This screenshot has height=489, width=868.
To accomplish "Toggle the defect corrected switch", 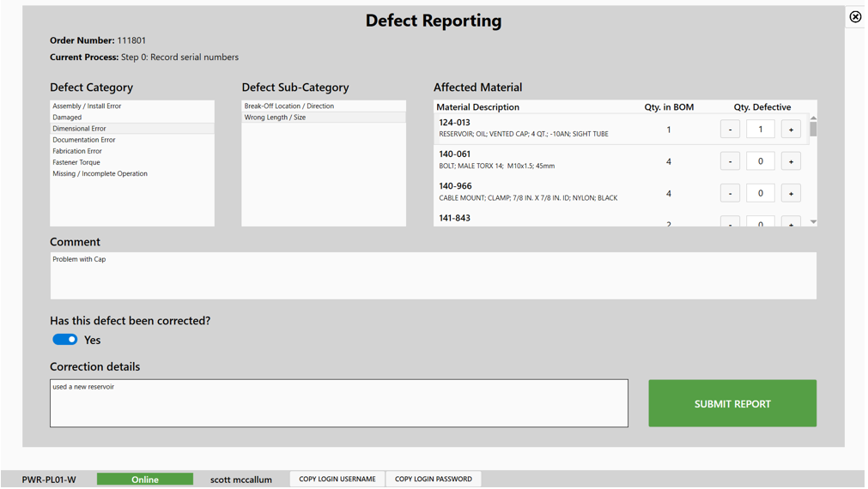I will click(65, 340).
